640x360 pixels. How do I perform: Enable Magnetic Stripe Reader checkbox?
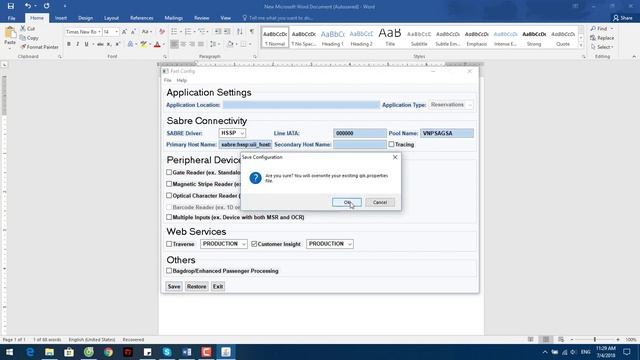169,184
